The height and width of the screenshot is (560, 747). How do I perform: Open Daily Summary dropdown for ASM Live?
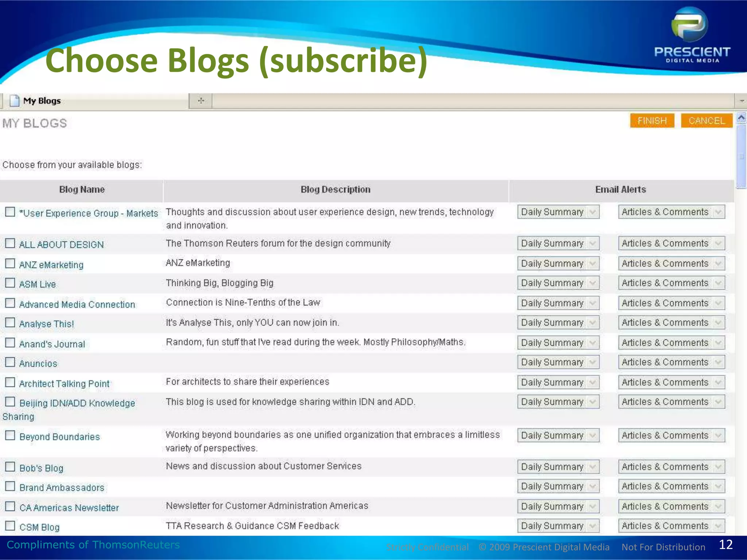tap(558, 283)
